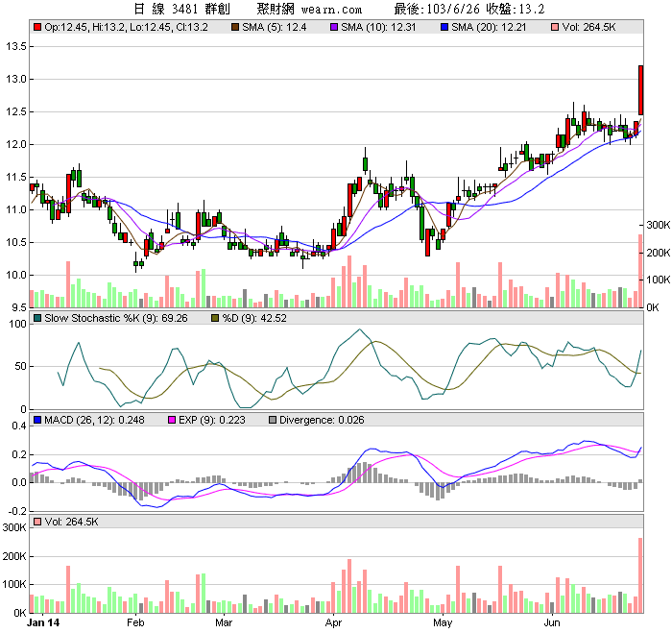672x633 pixels.
Task: Click the brown SMA (5) legend swatch
Action: click(x=235, y=27)
